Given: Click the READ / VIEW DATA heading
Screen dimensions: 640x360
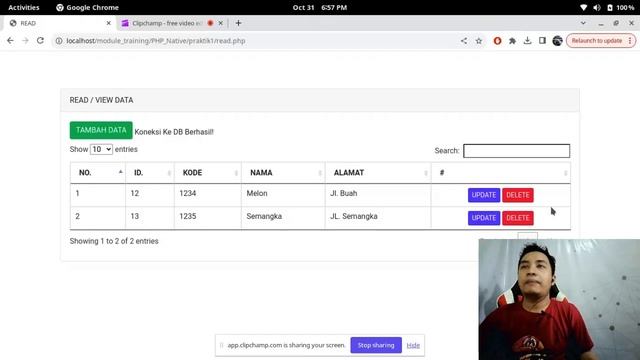Looking at the screenshot, I should coord(101,100).
